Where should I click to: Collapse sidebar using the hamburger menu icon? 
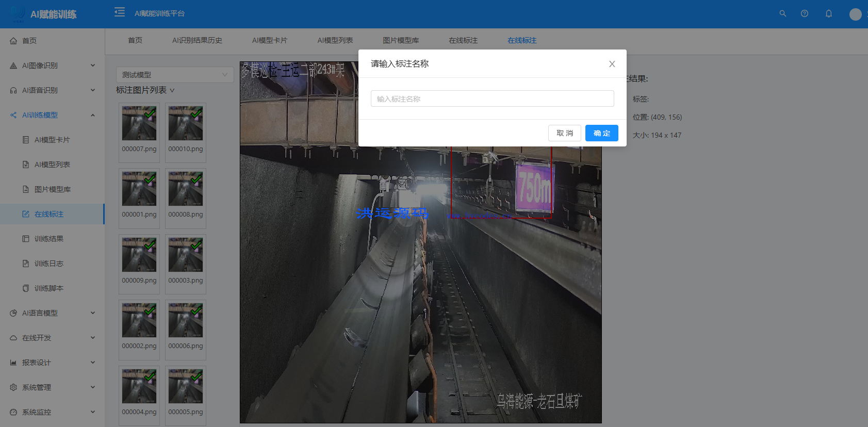pos(120,12)
